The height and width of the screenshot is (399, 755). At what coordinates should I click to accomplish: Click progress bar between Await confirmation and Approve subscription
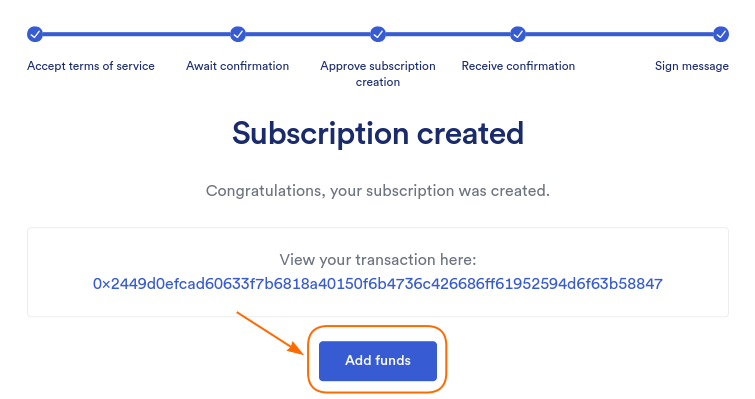point(308,34)
